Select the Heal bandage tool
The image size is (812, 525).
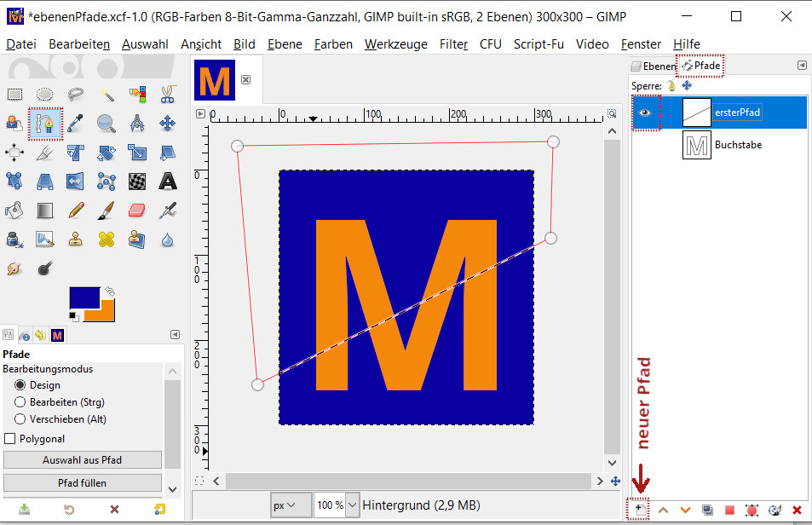point(107,239)
